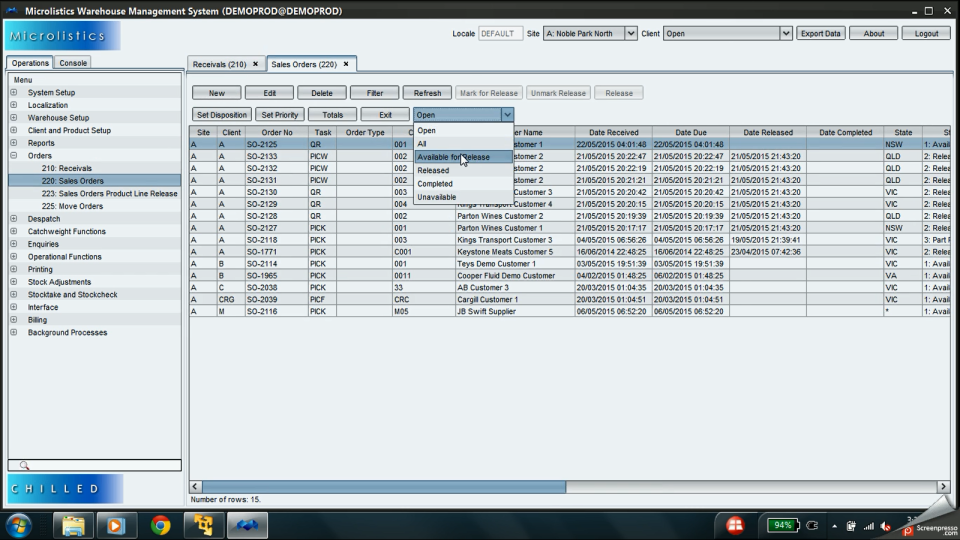
Task: Choose Completed status option
Action: coord(463,184)
